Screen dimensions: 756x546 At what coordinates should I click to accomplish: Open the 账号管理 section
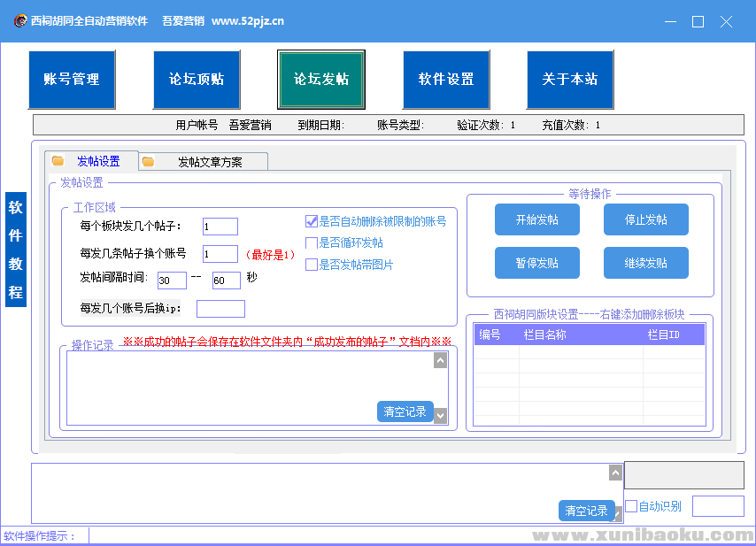[72, 80]
